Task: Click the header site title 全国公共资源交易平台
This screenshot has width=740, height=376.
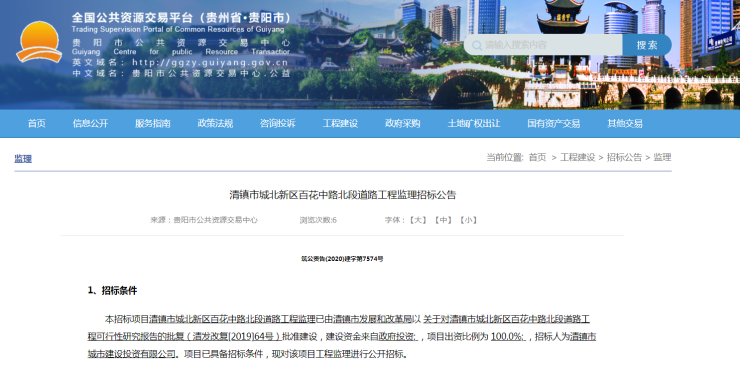Action: [x=132, y=18]
